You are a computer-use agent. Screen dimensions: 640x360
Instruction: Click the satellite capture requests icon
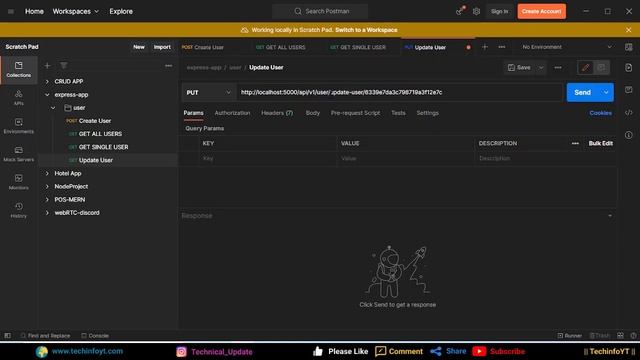pos(460,11)
